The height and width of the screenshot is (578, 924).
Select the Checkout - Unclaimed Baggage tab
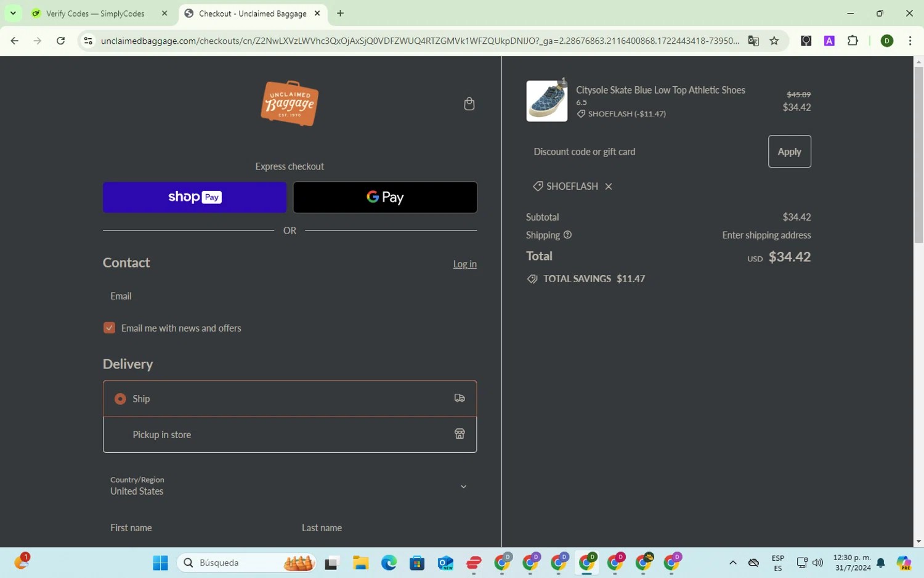click(x=253, y=14)
